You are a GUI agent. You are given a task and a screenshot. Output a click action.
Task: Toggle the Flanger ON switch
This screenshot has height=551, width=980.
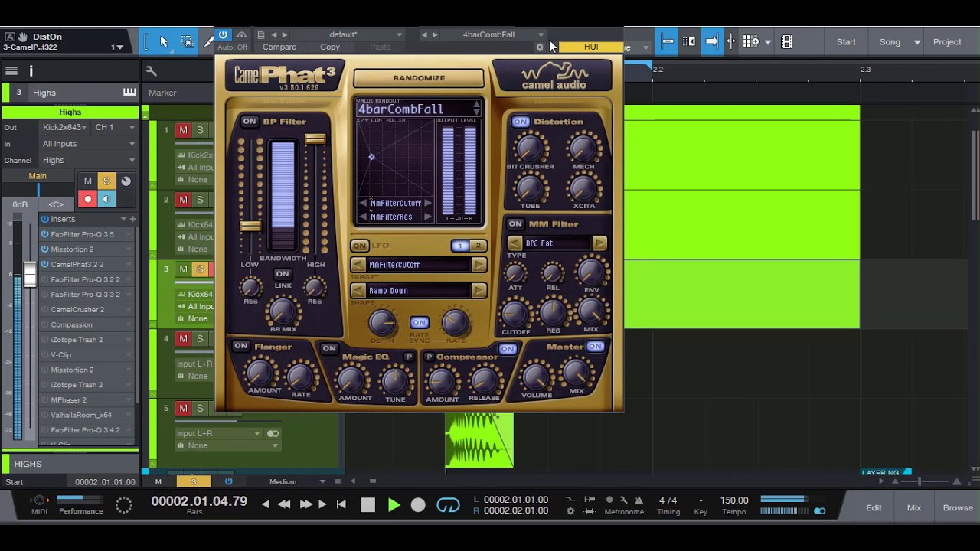pyautogui.click(x=241, y=346)
